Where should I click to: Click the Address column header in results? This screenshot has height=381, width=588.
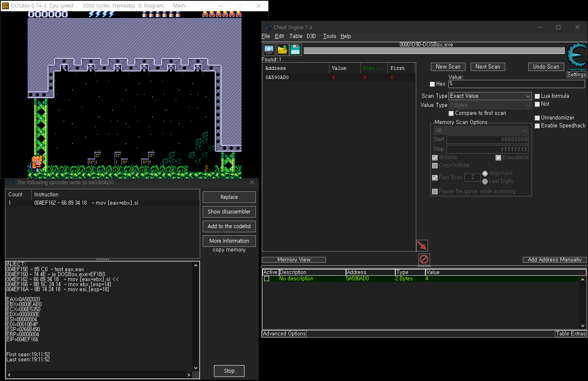(296, 68)
